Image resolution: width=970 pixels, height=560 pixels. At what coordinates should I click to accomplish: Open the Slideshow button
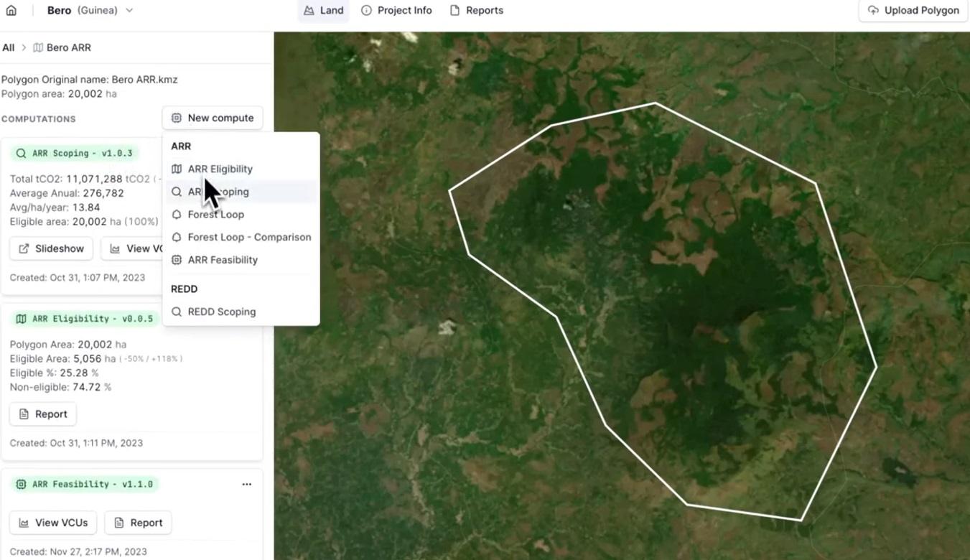click(x=51, y=248)
